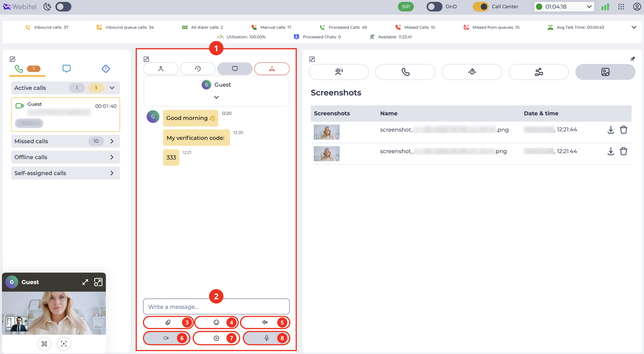Open the chat messages tab

pos(235,69)
